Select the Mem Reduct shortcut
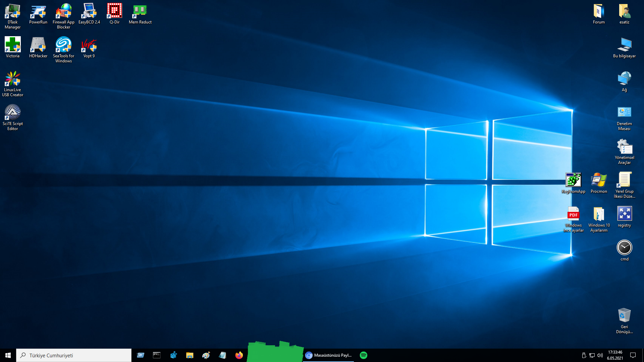644x362 pixels. pos(140,14)
